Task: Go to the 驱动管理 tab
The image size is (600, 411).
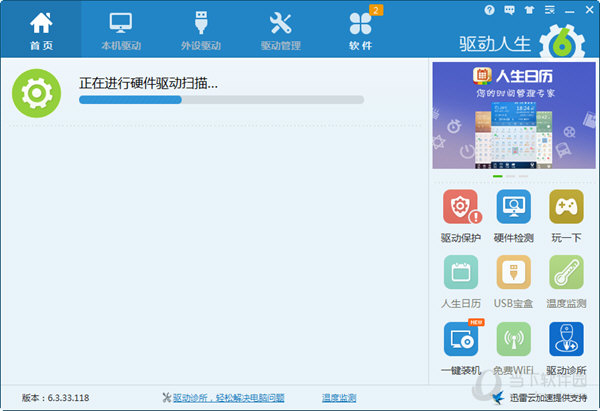Action: [x=280, y=31]
